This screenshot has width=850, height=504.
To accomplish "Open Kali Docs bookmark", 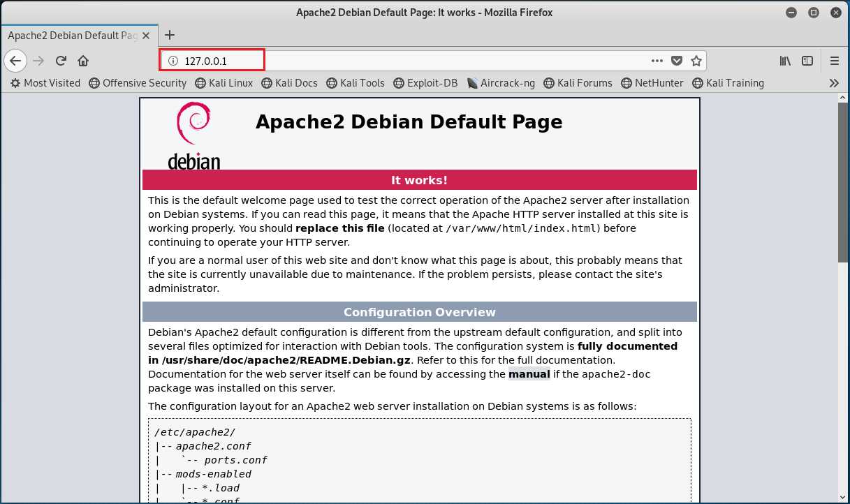I will (289, 83).
